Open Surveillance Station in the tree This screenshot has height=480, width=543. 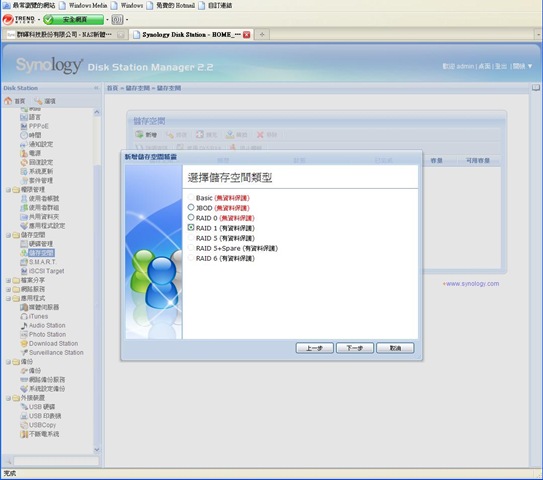52,352
